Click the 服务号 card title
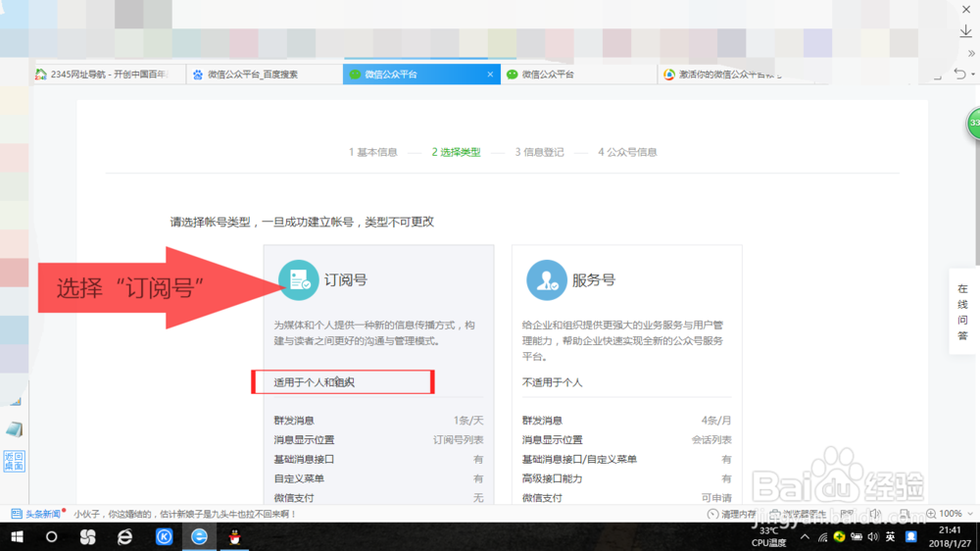Screen dimensions: 980x551 click(x=594, y=280)
